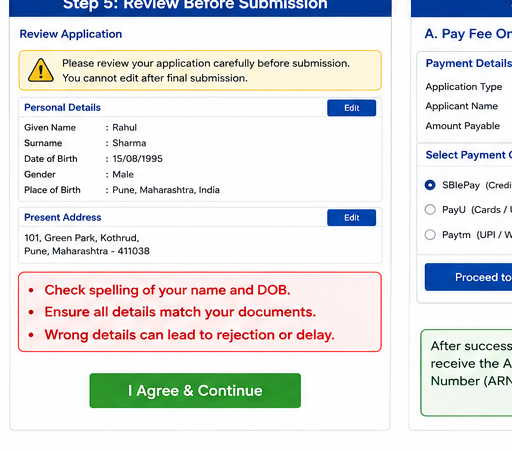
Task: Click the Date of Birth label
Action: click(51, 159)
